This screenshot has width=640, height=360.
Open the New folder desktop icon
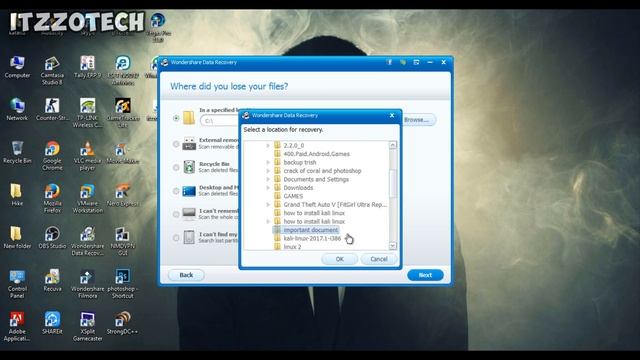(x=17, y=238)
